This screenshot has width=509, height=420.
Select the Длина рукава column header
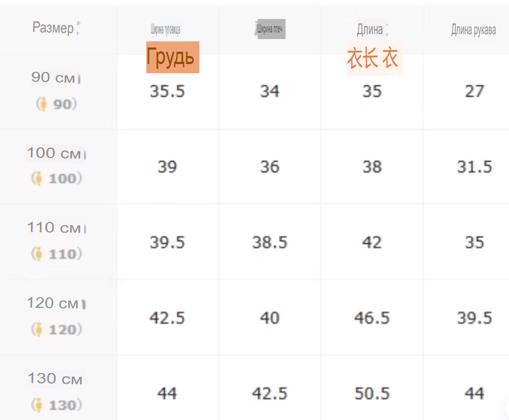[473, 30]
